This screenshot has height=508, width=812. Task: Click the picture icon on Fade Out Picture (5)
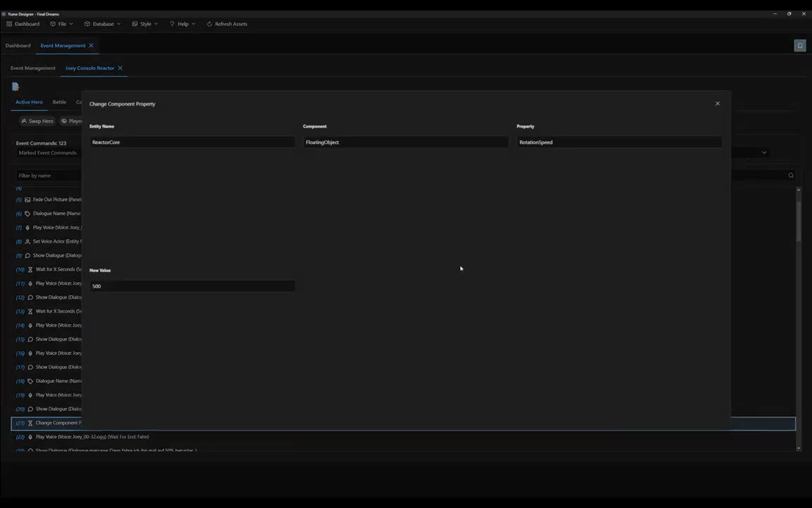[x=27, y=199]
